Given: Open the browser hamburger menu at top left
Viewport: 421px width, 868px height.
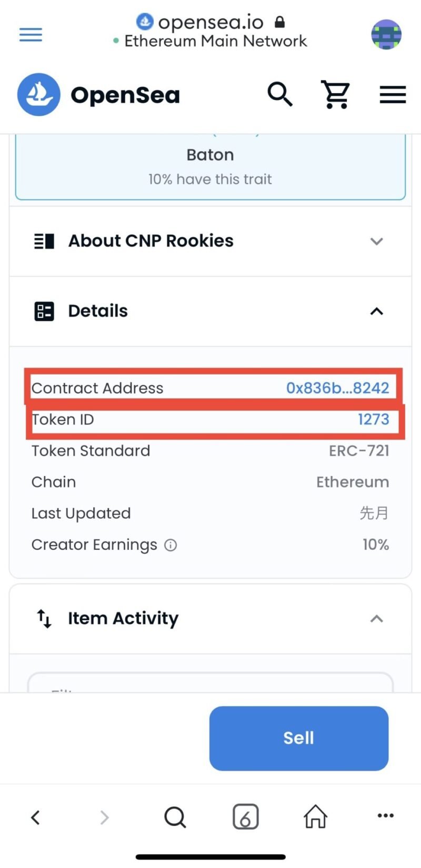Looking at the screenshot, I should (x=31, y=35).
